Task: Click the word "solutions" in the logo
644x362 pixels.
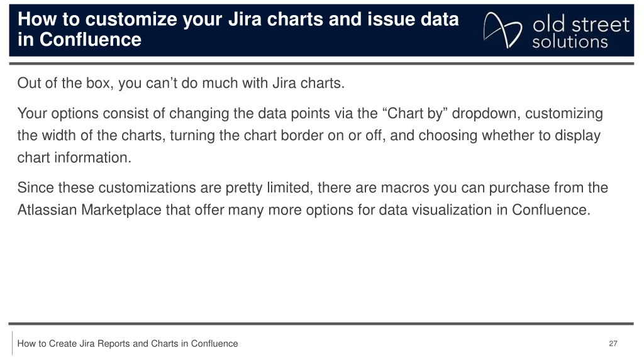Action: coord(570,42)
